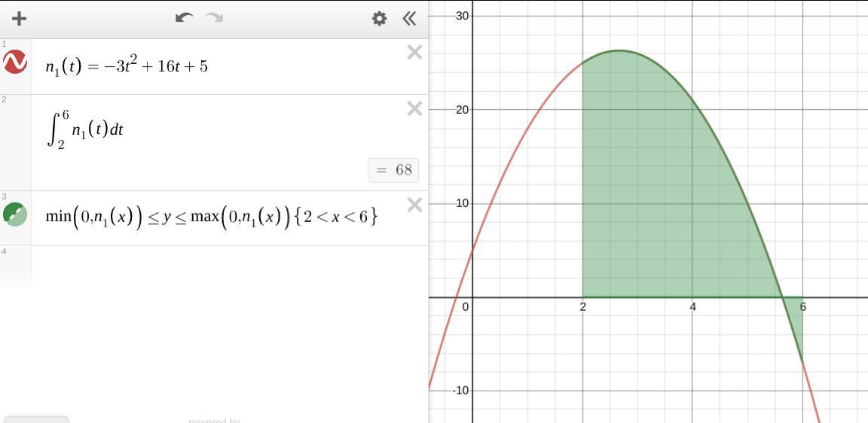This screenshot has width=868, height=423.
Task: Collapse the expression list panel
Action: coord(409,19)
